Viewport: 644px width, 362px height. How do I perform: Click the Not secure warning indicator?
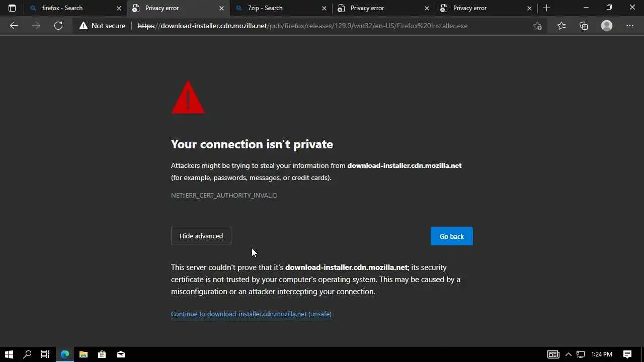[x=102, y=26]
